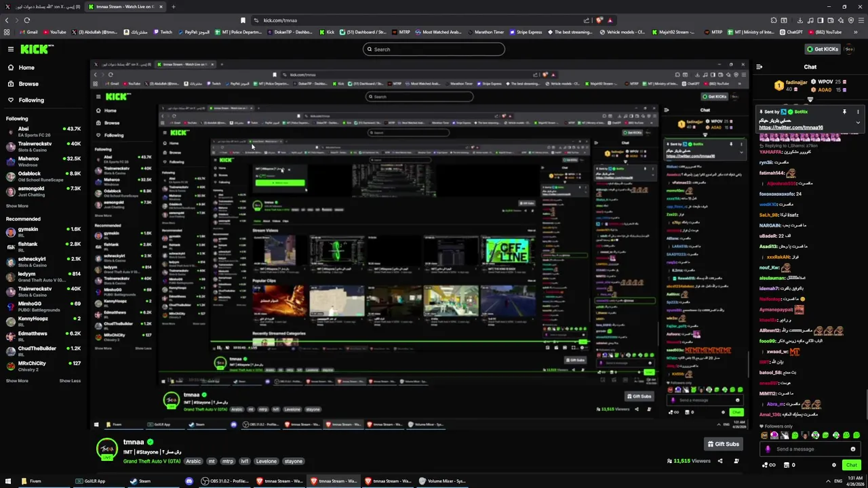
Task: Open the twitter.com/tmnaa16 pinned link
Action: pos(791,127)
